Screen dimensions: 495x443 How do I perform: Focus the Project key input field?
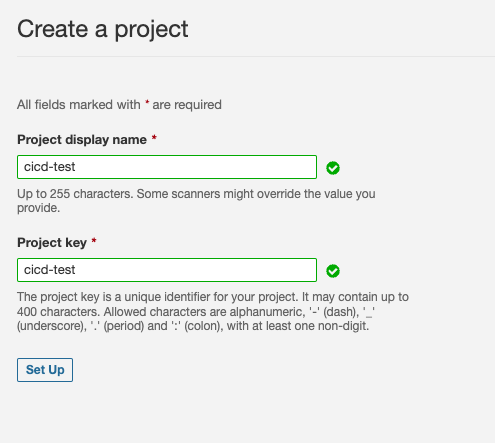167,270
